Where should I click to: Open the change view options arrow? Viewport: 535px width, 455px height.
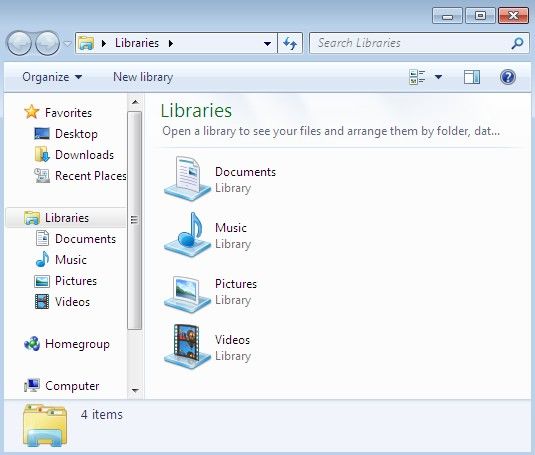point(438,77)
